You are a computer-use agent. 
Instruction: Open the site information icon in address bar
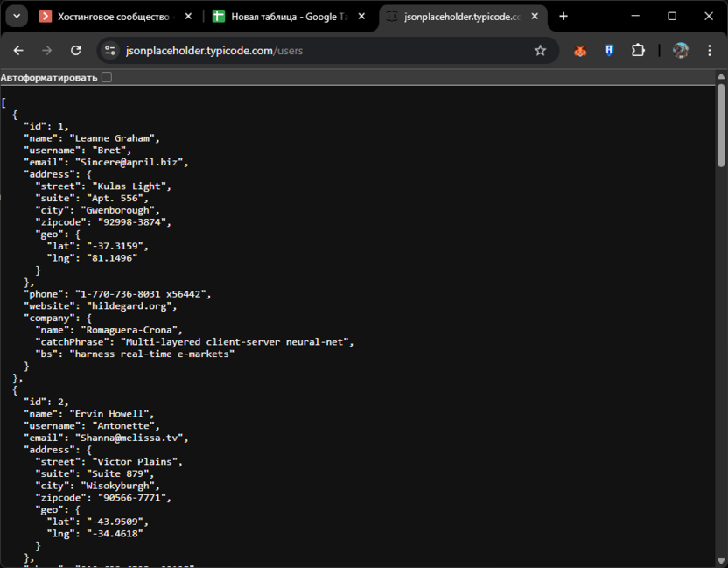point(109,51)
